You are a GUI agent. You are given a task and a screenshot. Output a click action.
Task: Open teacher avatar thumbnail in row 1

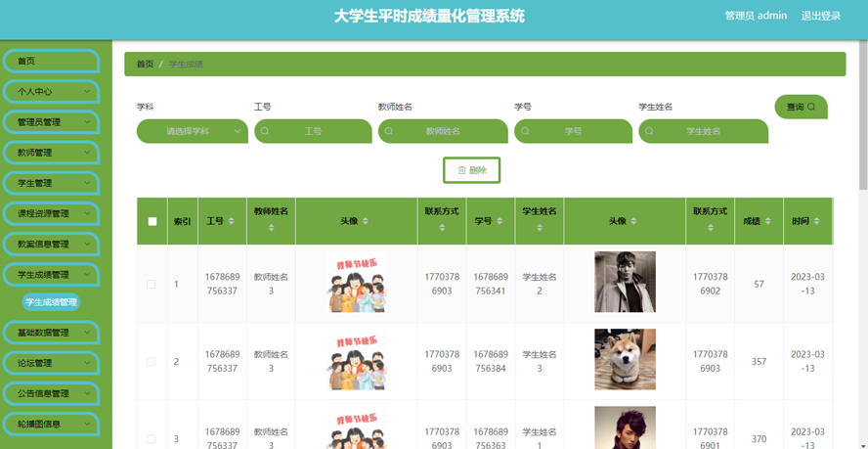click(357, 282)
